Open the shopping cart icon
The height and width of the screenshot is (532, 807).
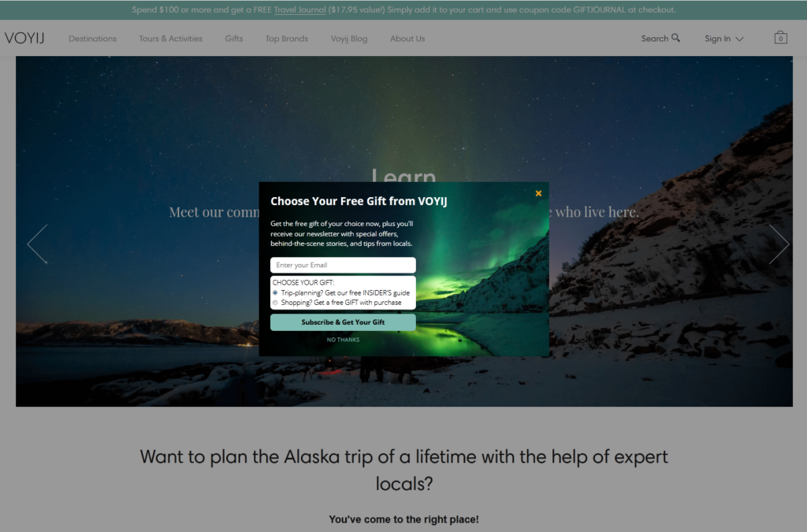coord(780,38)
